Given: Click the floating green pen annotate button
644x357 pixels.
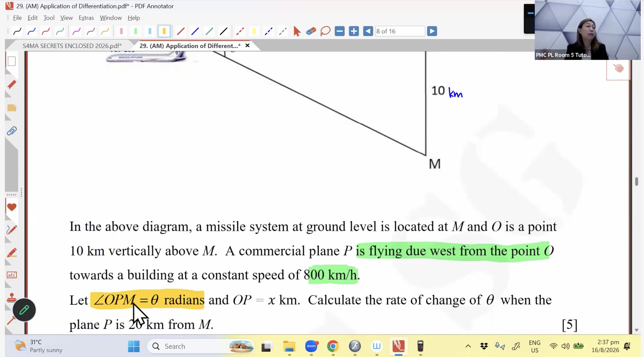Looking at the screenshot, I should [x=24, y=310].
